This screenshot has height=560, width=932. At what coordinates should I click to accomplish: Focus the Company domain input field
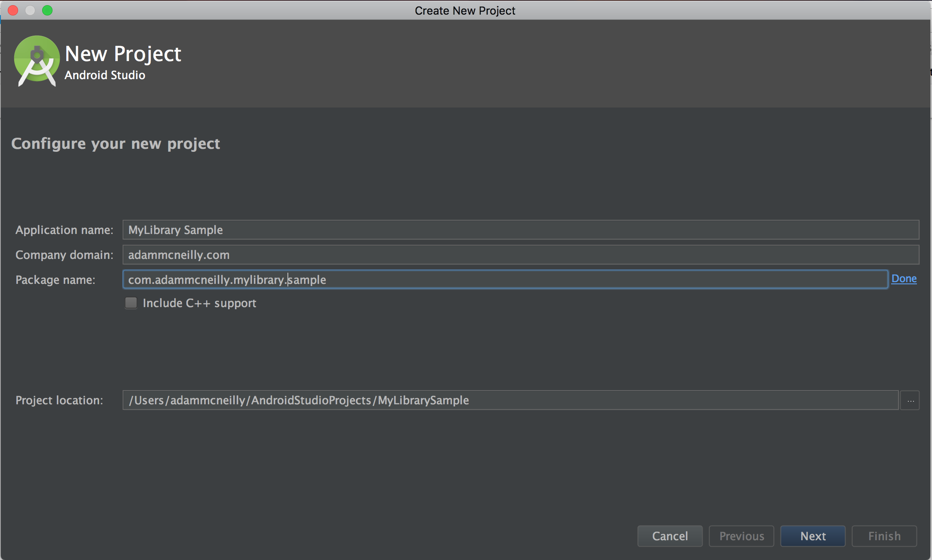(521, 255)
